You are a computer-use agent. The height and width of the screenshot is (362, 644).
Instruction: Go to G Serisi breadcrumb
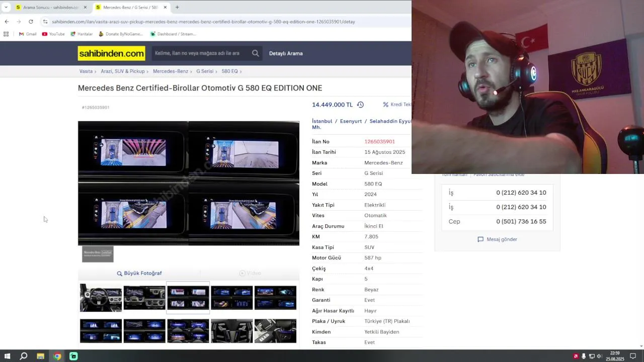(x=205, y=71)
